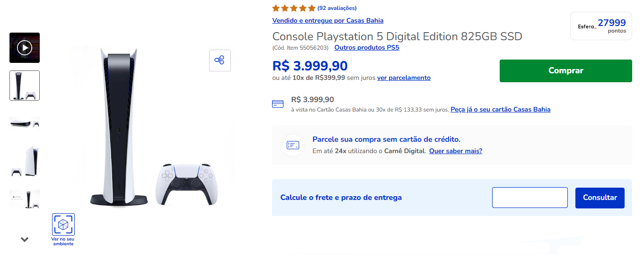Open 'ver parcelamento' installment link
The height and width of the screenshot is (259, 644).
tap(404, 78)
